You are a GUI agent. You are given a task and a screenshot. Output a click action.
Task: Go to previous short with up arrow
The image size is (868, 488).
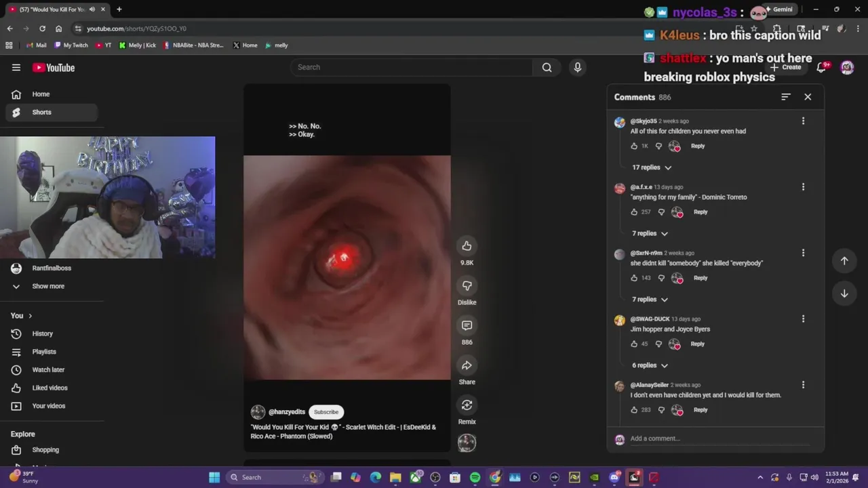[844, 261]
